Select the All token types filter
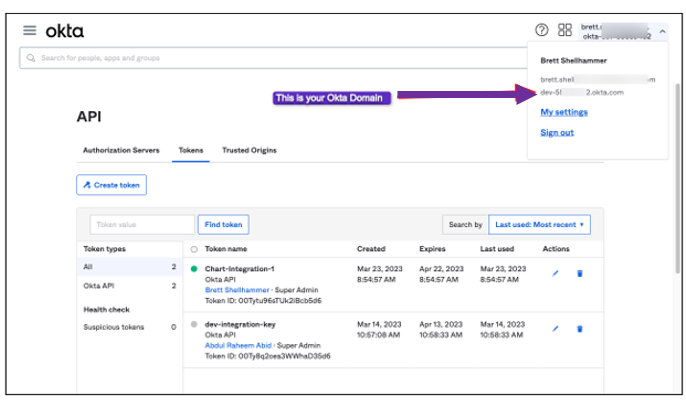This screenshot has height=405, width=686. (x=130, y=267)
